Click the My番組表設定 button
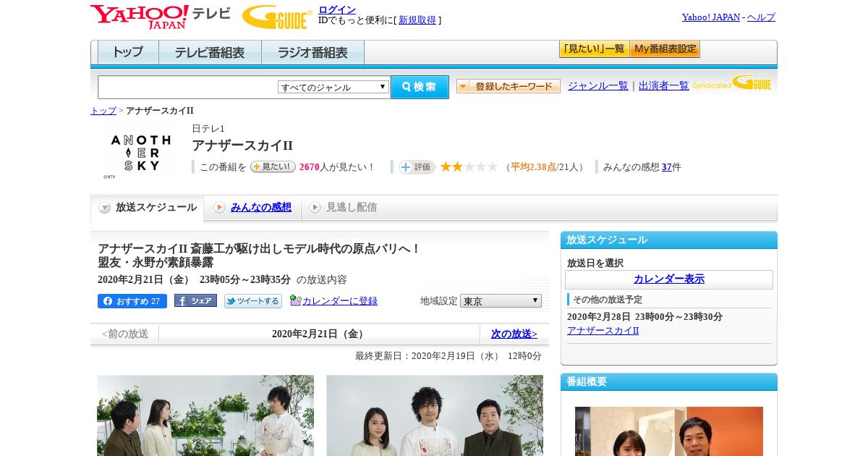Image resolution: width=868 pixels, height=456 pixels. pos(665,49)
